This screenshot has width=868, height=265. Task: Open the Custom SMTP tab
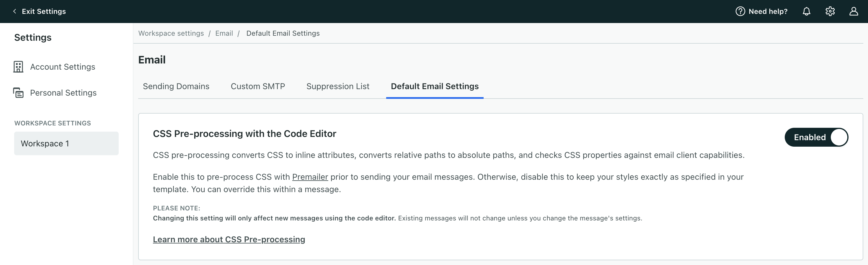pos(257,86)
